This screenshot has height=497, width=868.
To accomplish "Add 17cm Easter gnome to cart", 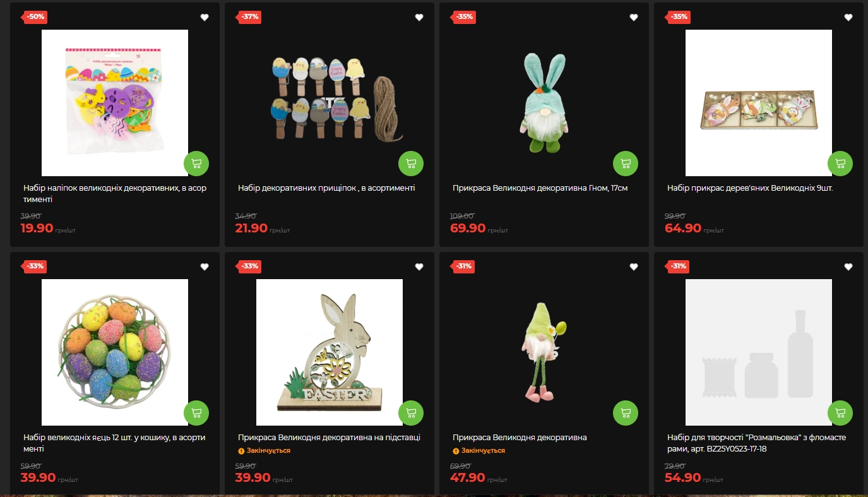I will [626, 164].
